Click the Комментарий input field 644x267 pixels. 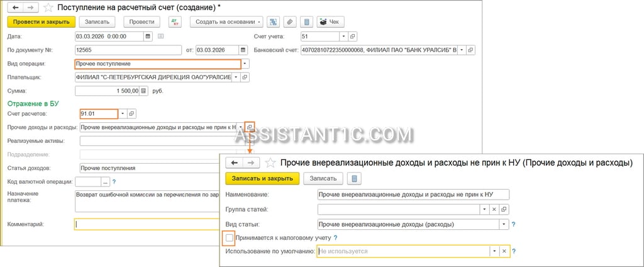coord(147,224)
